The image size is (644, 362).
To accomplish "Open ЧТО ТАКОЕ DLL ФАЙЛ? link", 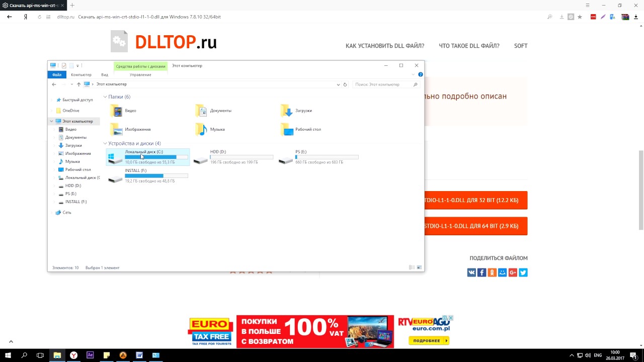I will coord(469,46).
